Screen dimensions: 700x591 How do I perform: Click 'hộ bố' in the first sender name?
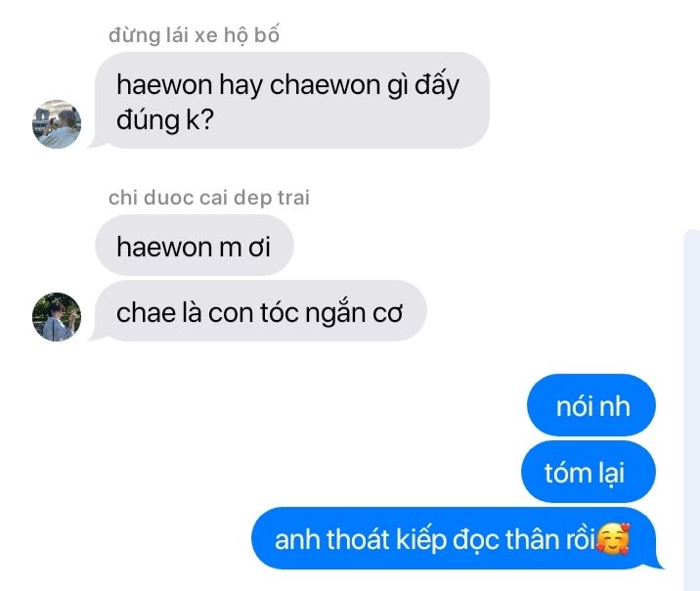(251, 35)
